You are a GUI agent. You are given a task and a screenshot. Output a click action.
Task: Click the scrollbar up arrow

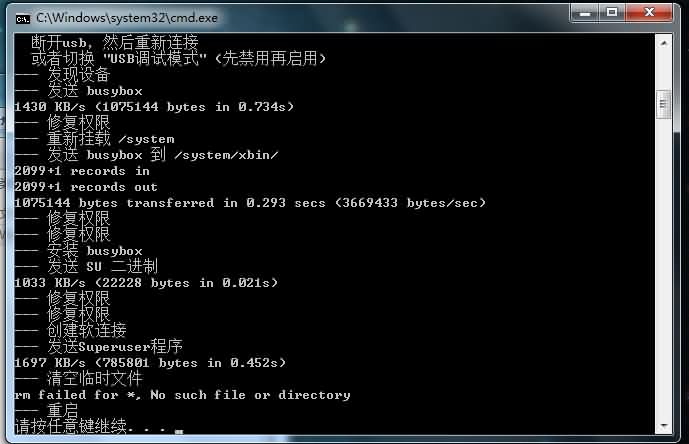click(x=663, y=42)
